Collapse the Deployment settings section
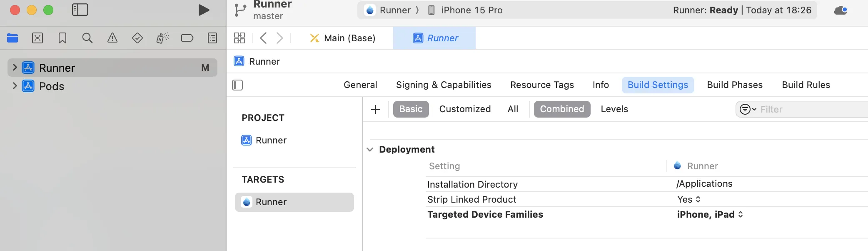Screen dimensions: 868x251 [x=370, y=149]
